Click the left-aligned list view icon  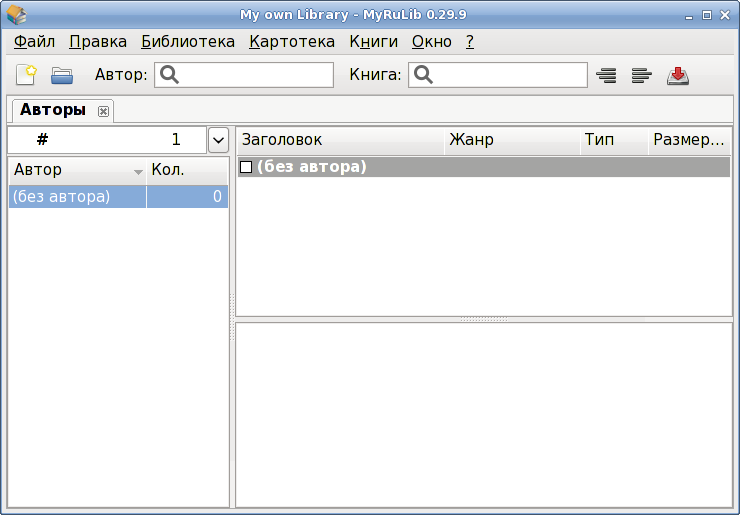[x=642, y=75]
